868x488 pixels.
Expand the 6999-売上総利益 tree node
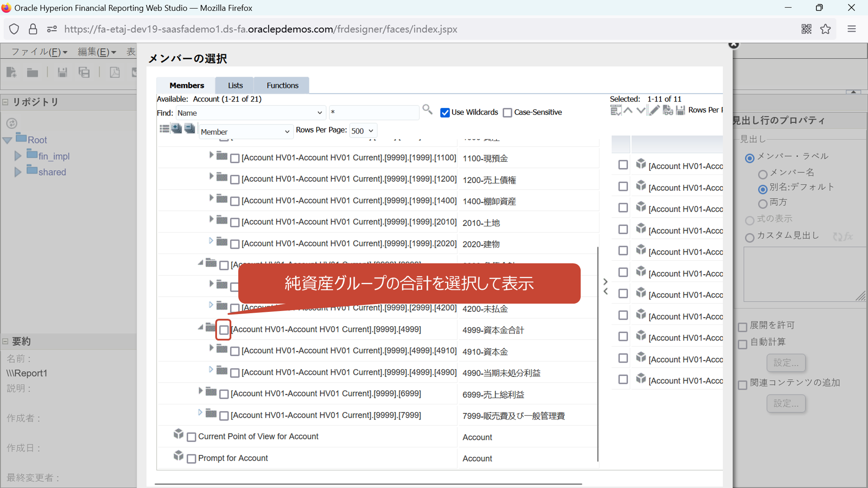[x=201, y=391]
